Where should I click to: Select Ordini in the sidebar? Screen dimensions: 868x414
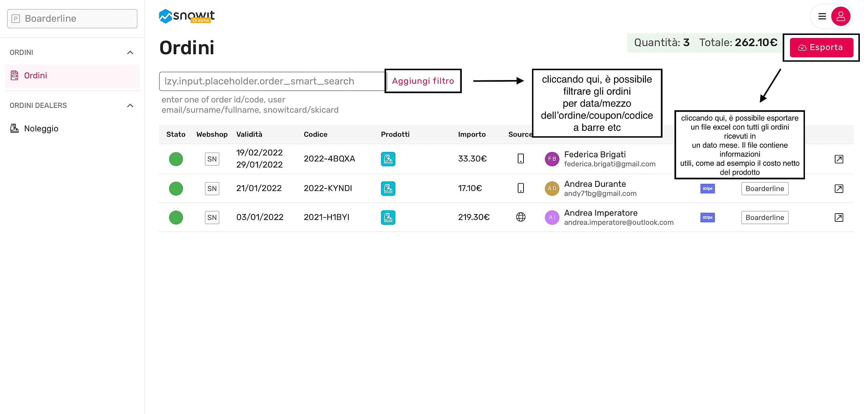(x=36, y=75)
